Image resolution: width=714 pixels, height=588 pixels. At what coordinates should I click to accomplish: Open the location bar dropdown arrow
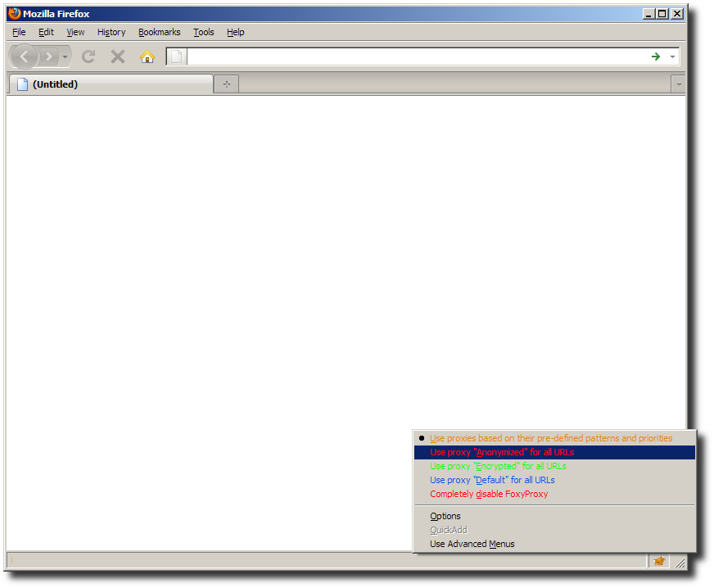click(672, 57)
